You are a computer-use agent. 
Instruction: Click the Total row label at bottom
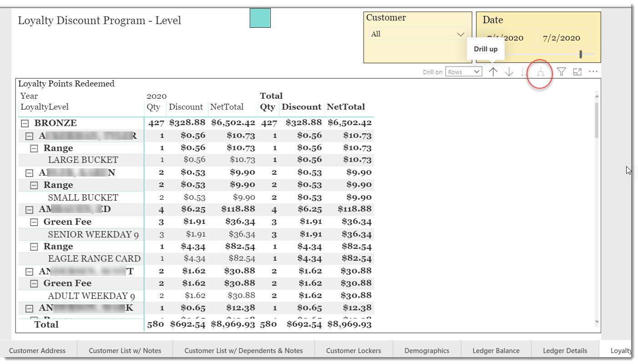46,324
